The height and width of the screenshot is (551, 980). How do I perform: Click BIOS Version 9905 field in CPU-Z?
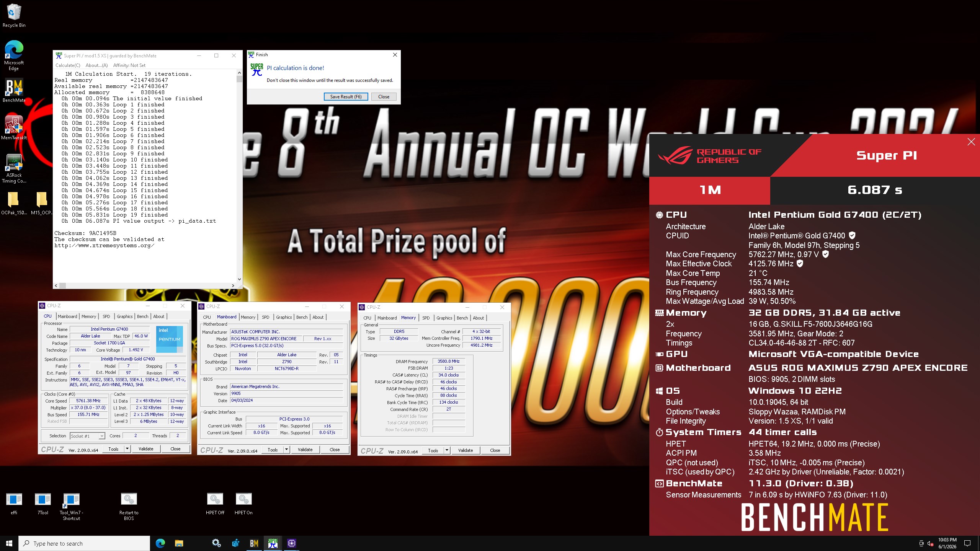[x=286, y=393]
